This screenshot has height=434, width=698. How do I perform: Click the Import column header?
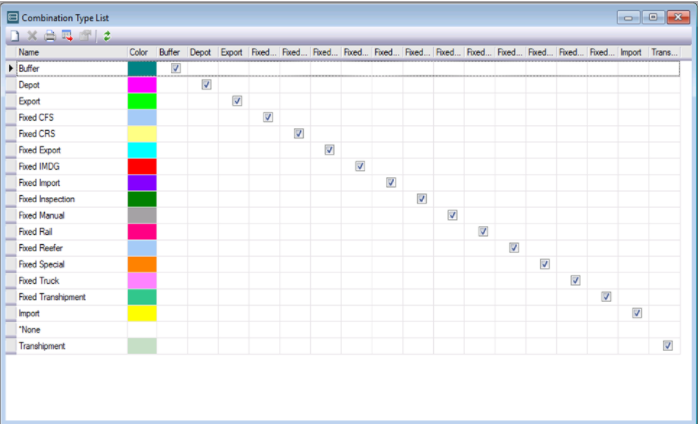pyautogui.click(x=633, y=53)
